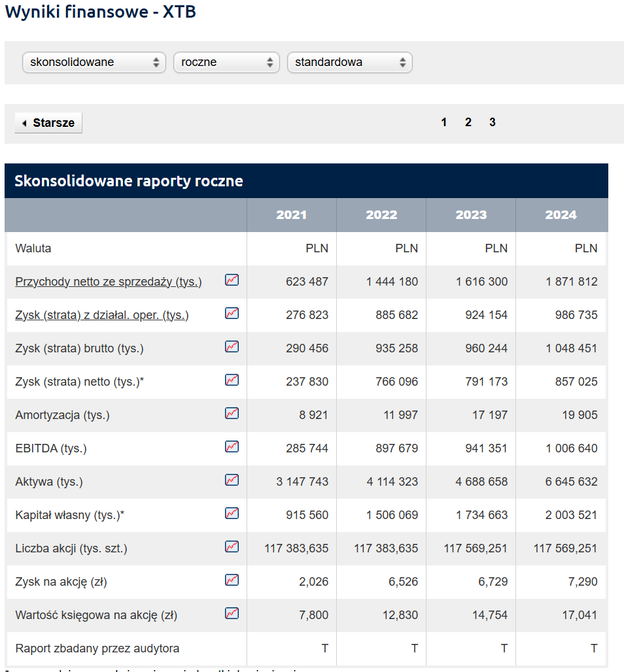Click chart icon beside Zysk z działal. oper.

232,313
